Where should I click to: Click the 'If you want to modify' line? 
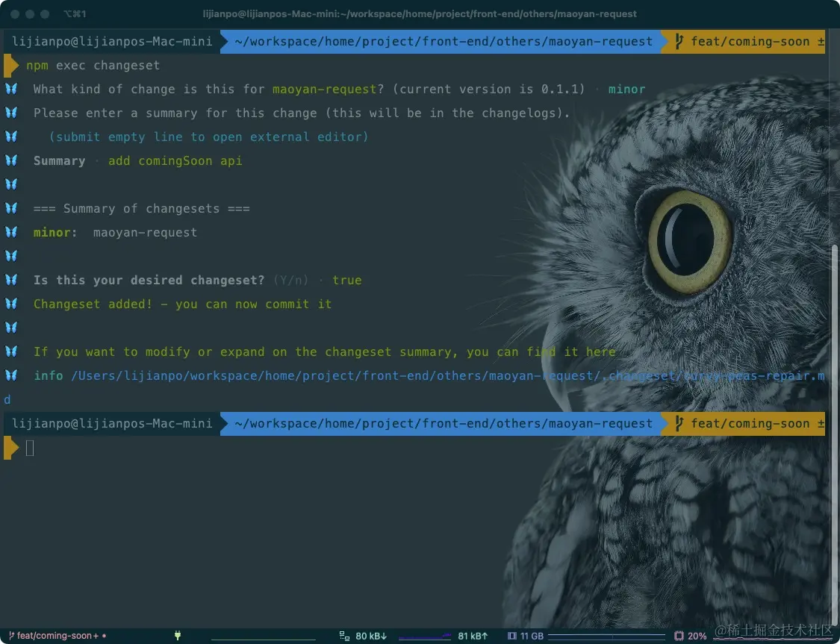coord(324,351)
